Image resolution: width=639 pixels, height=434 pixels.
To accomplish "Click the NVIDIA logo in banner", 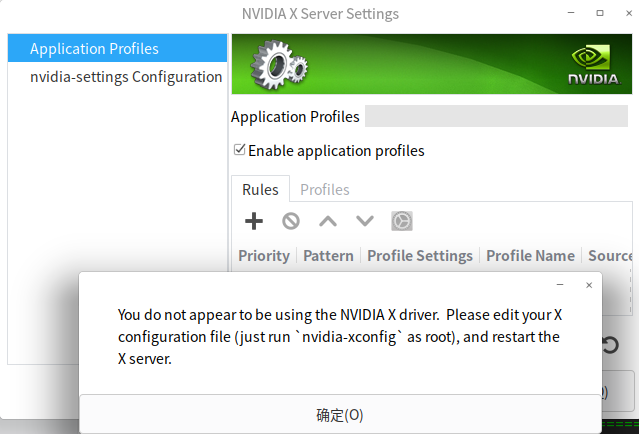I will pos(593,65).
